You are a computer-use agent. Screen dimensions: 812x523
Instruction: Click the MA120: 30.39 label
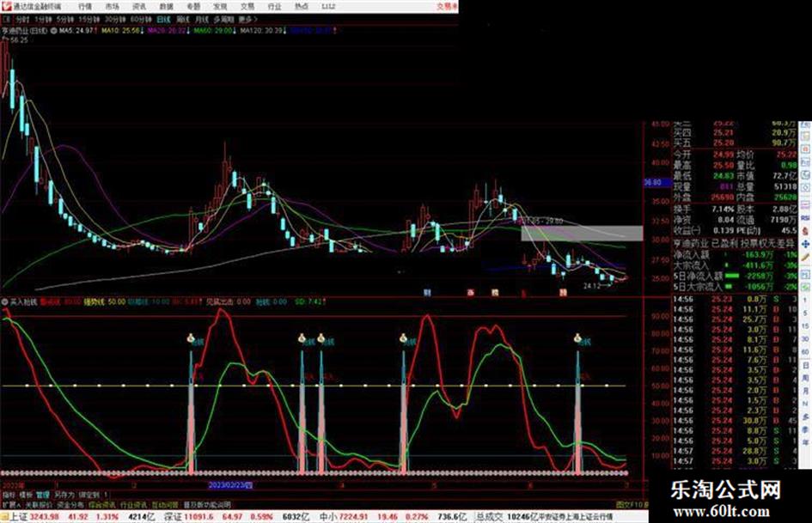point(261,31)
